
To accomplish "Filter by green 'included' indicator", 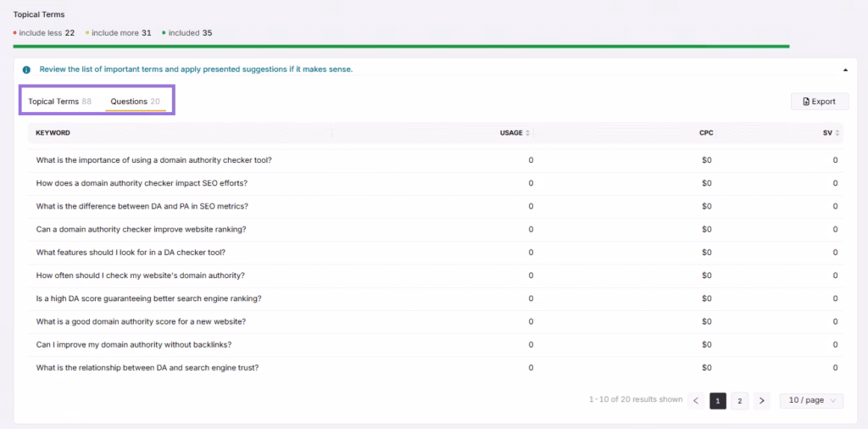I will (x=186, y=33).
